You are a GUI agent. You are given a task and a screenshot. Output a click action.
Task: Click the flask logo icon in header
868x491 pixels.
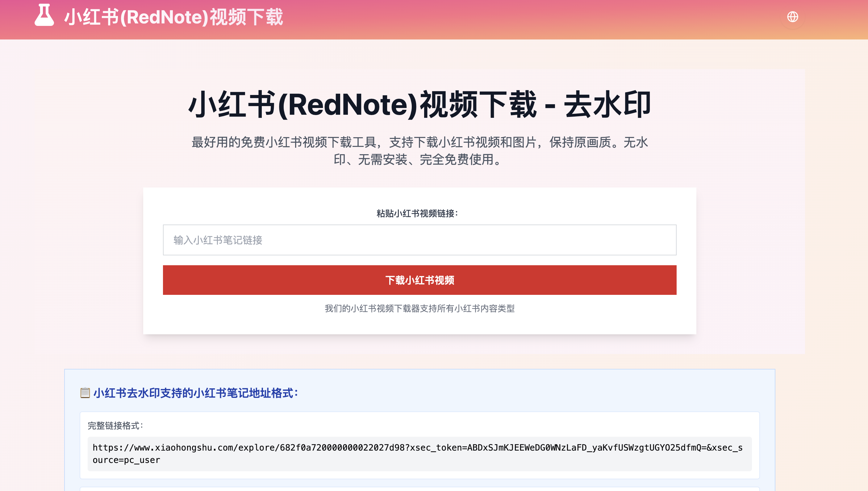pyautogui.click(x=44, y=15)
